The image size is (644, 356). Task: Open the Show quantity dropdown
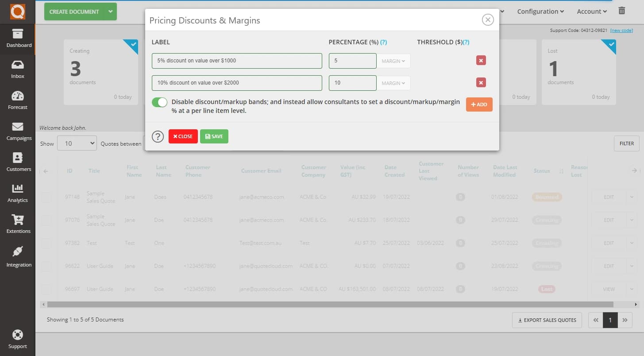(x=77, y=143)
